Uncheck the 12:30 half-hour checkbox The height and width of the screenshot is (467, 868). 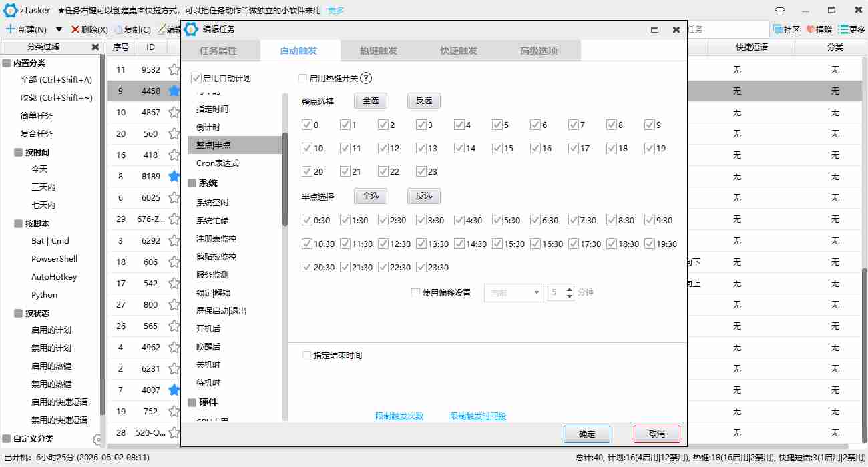[383, 244]
